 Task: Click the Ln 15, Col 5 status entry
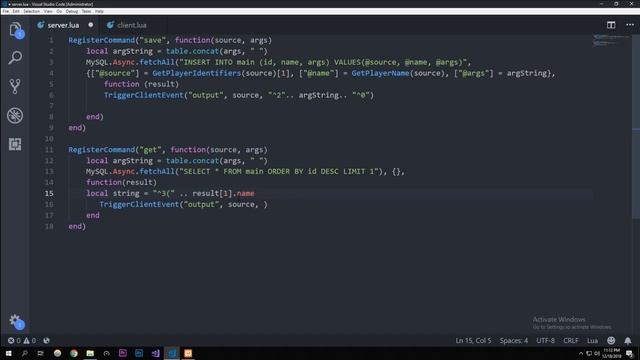(x=473, y=340)
